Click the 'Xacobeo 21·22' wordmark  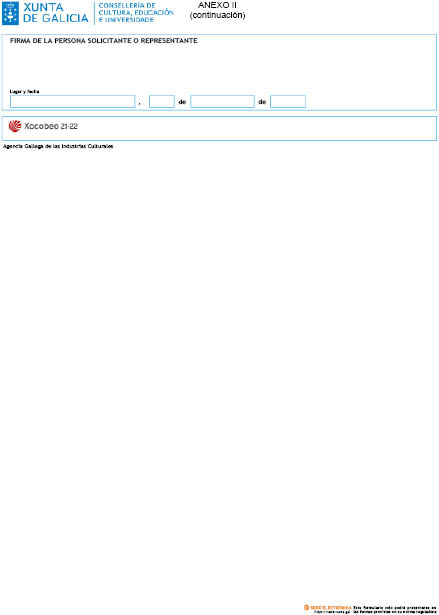point(51,127)
